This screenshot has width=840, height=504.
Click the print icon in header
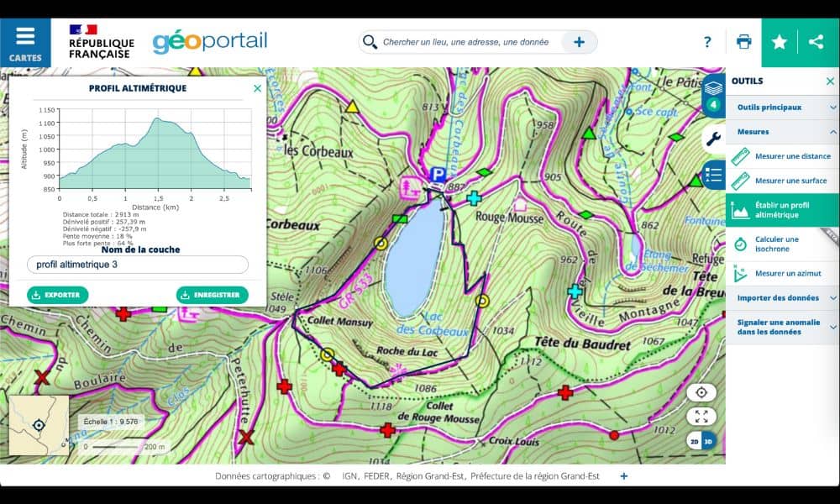[743, 42]
